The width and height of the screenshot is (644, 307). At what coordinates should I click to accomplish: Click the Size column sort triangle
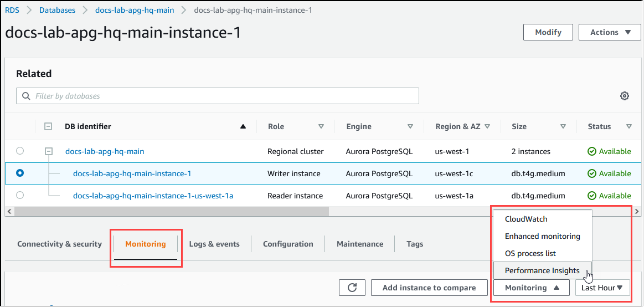coord(563,127)
